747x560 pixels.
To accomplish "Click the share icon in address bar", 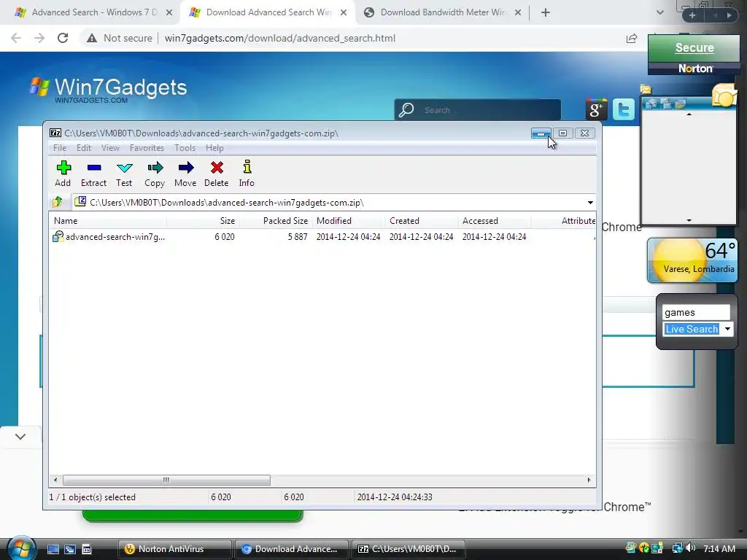I will click(x=632, y=38).
